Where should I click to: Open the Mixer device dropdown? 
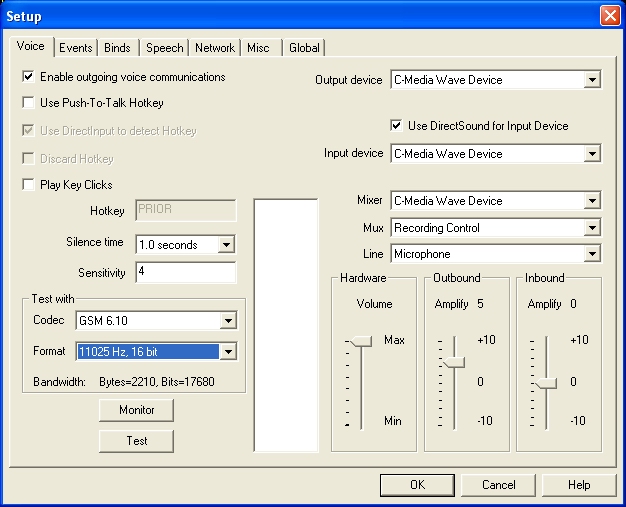click(592, 201)
